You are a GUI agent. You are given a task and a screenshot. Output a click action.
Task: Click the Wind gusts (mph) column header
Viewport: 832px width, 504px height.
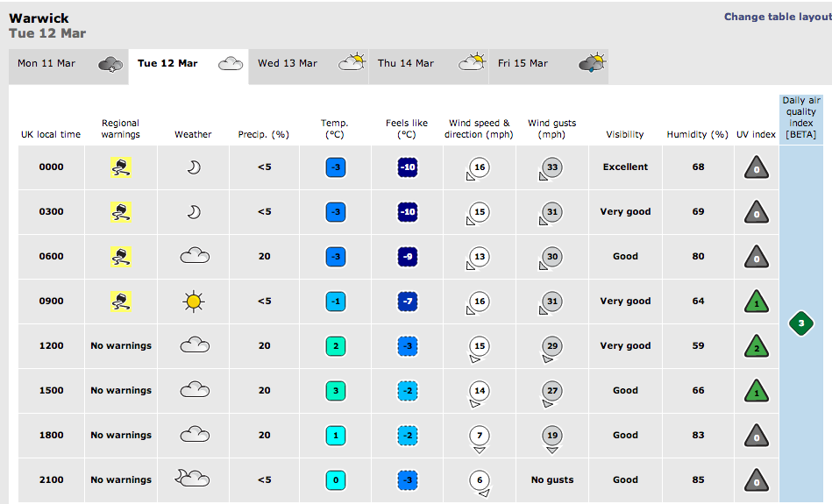pos(551,128)
